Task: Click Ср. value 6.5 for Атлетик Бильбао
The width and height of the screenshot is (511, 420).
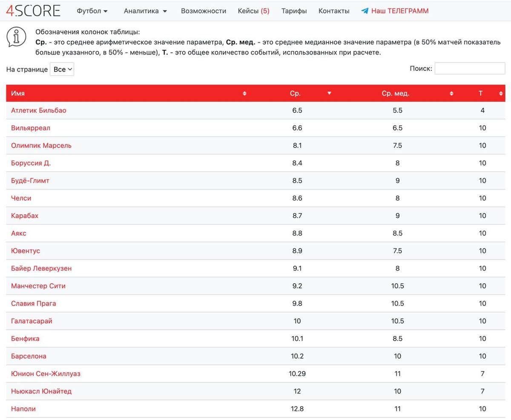Action: click(297, 110)
